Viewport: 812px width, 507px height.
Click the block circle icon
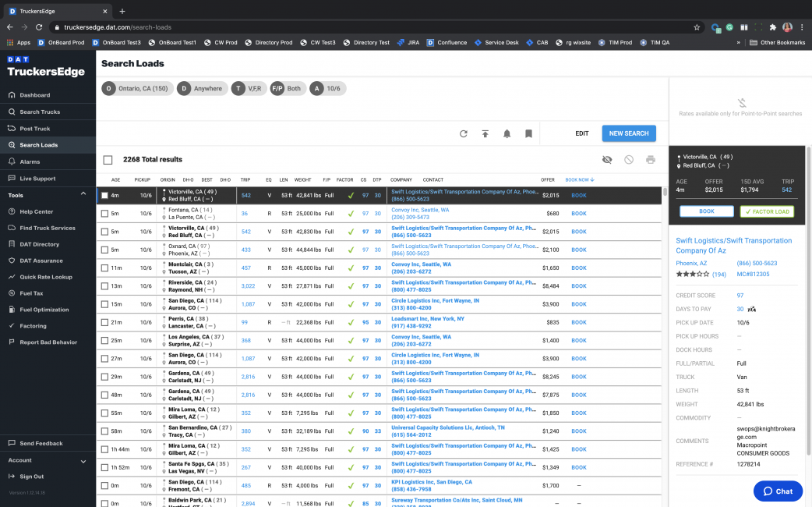[629, 160]
